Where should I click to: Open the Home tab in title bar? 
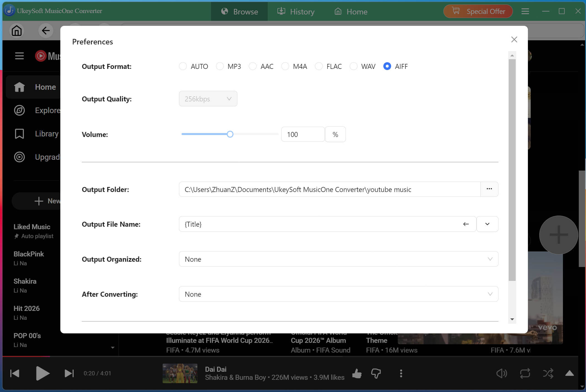[x=351, y=11]
